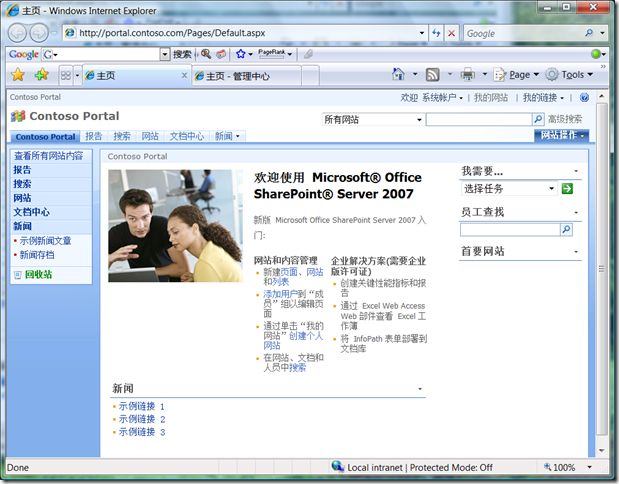
Task: Click the site search magnifier button
Action: click(538, 119)
